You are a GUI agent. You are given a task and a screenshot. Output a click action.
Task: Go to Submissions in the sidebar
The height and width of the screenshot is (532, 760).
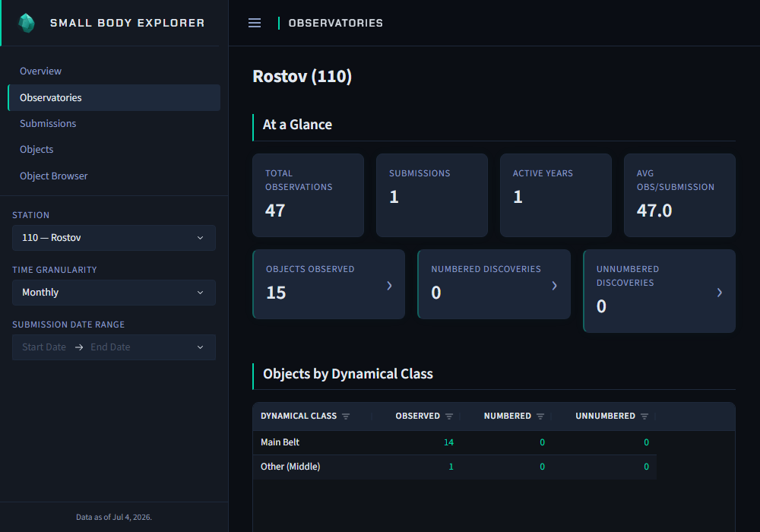[48, 124]
